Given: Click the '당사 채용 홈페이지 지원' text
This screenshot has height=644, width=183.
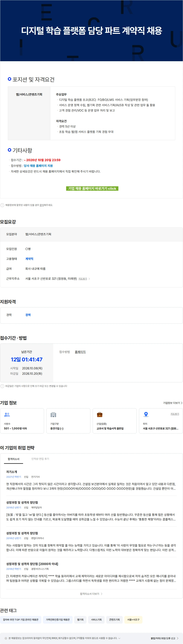Looking at the screenshot, I should pos(38,166).
